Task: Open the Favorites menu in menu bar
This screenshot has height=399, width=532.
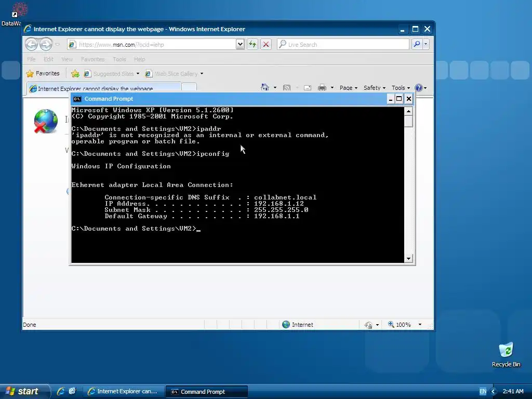Action: pyautogui.click(x=92, y=59)
